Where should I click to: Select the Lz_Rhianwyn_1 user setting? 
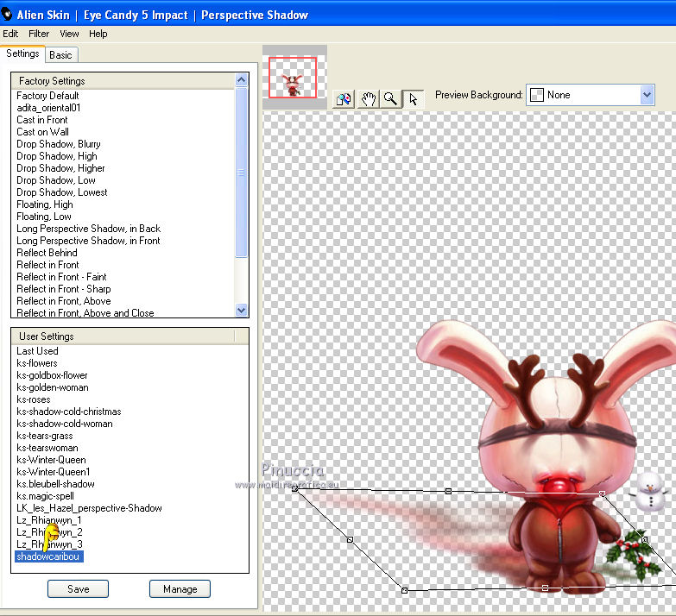48,520
